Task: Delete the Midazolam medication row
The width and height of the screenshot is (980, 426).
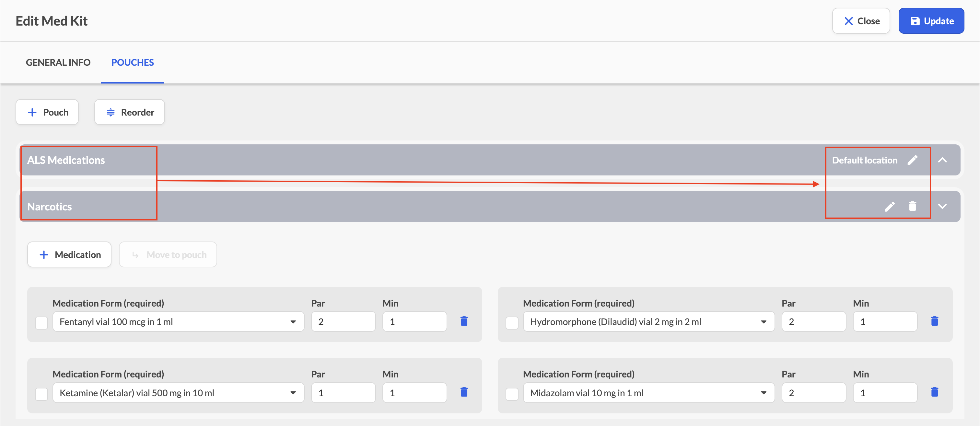Action: [934, 392]
